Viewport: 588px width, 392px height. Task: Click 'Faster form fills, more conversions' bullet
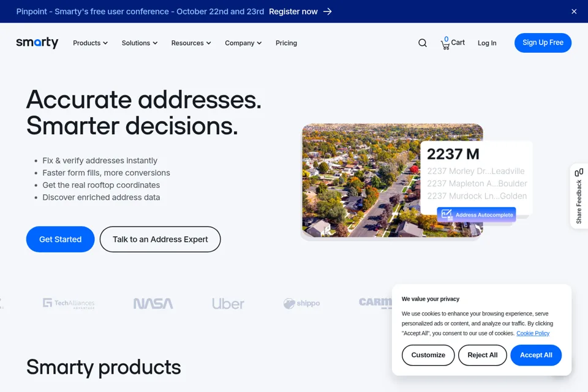pos(106,173)
